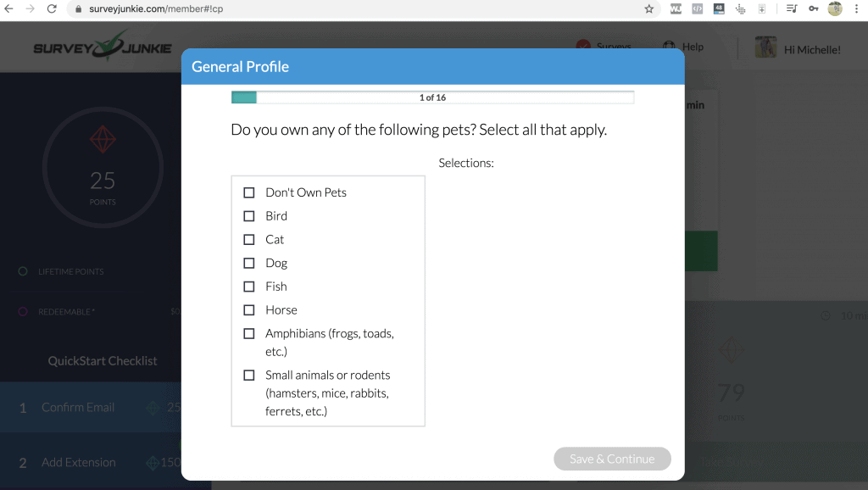Screen dimensions: 868x490
Task: Go back to the previous page
Action: point(9,9)
